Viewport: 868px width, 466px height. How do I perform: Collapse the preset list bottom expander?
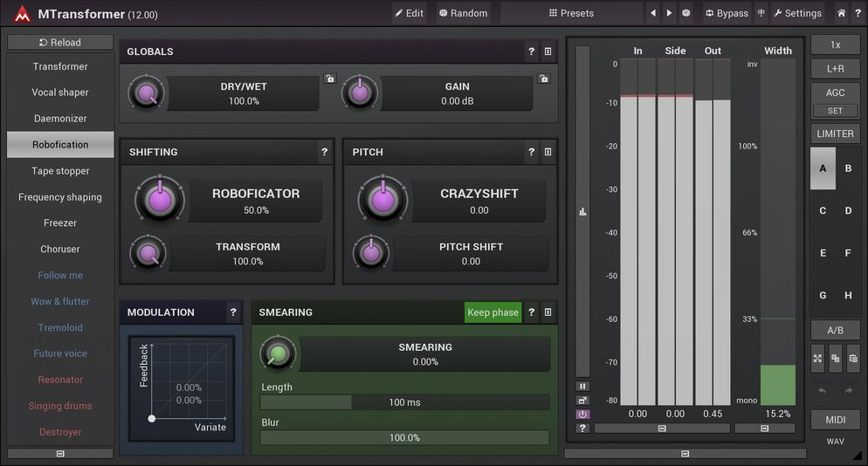pyautogui.click(x=60, y=453)
